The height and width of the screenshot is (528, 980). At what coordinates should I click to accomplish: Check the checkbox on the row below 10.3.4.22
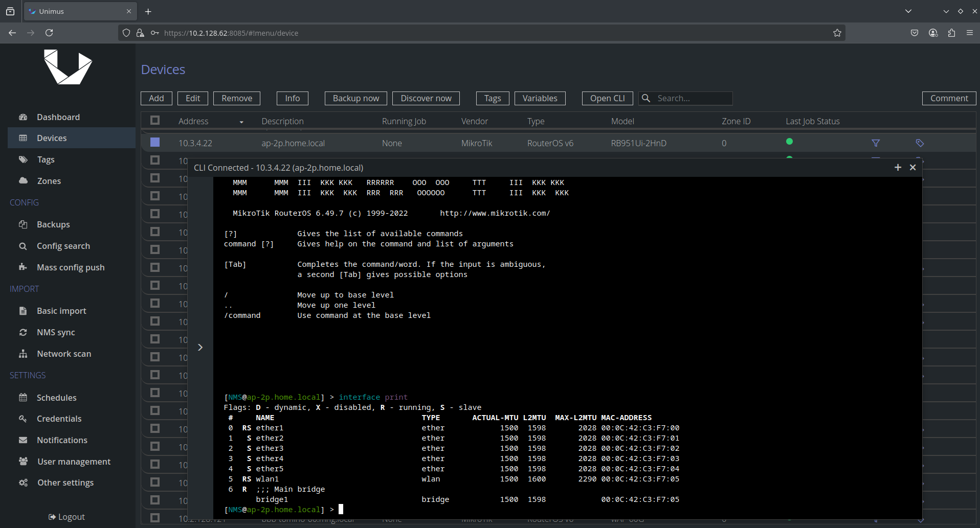pyautogui.click(x=155, y=160)
